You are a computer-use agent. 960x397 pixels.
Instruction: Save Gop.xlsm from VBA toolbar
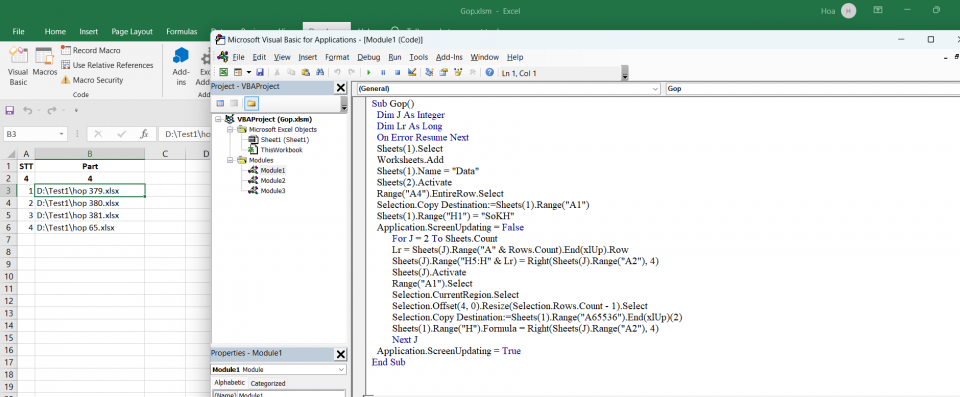(260, 72)
